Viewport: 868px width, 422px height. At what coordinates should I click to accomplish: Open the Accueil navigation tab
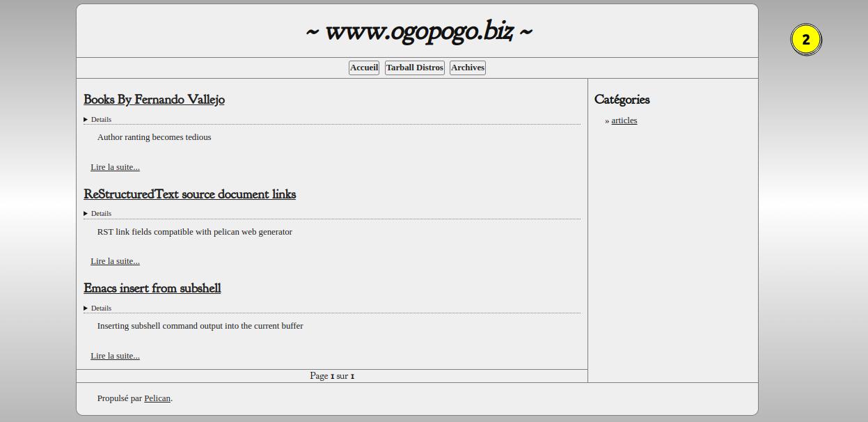(363, 68)
